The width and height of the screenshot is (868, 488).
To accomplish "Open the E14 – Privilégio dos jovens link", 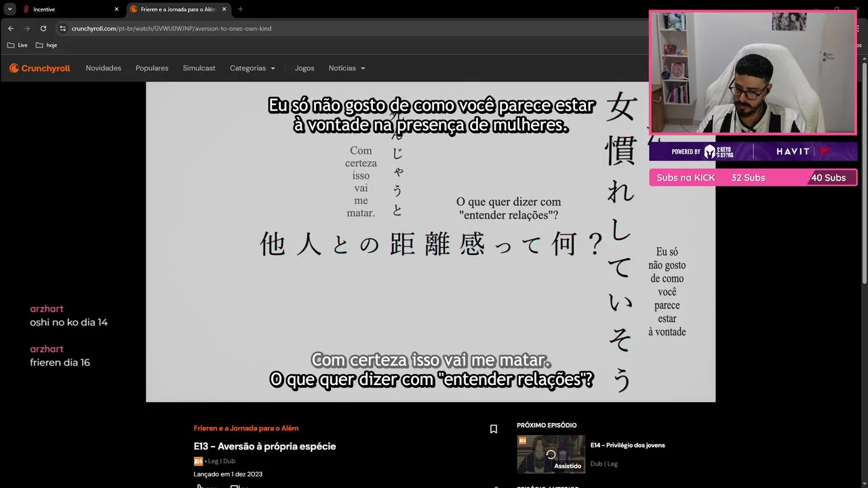I will click(627, 445).
